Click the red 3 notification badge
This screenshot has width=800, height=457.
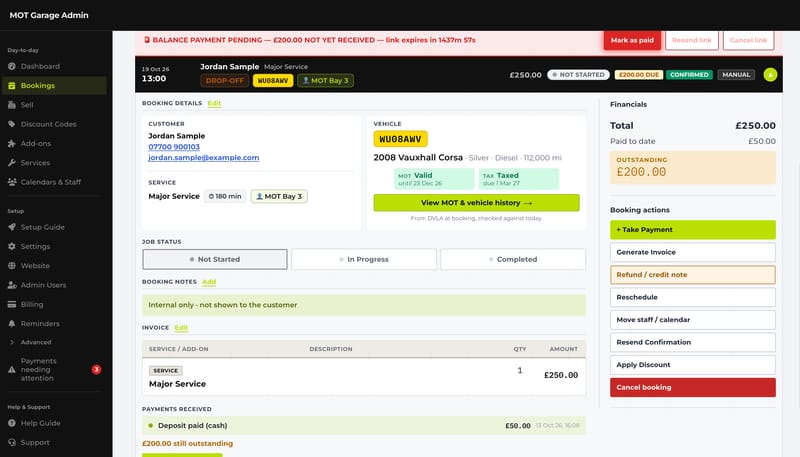click(x=96, y=369)
